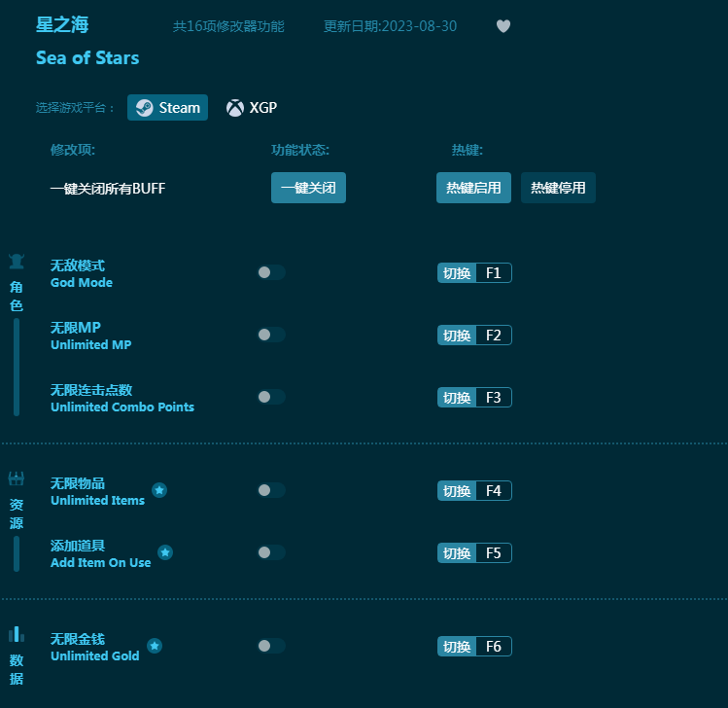
Task: Click the 星之海 game title
Action: 62,24
